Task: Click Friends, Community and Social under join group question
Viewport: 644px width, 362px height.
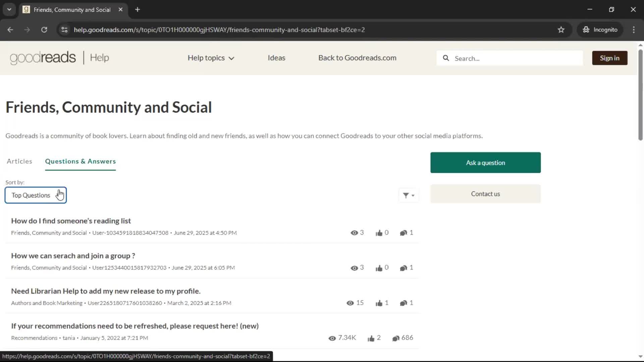Action: coord(49,268)
